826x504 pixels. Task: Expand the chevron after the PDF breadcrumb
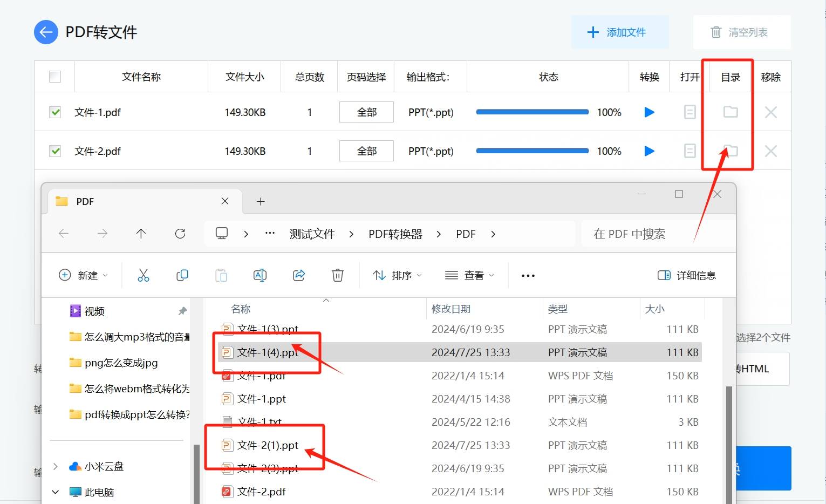point(493,234)
